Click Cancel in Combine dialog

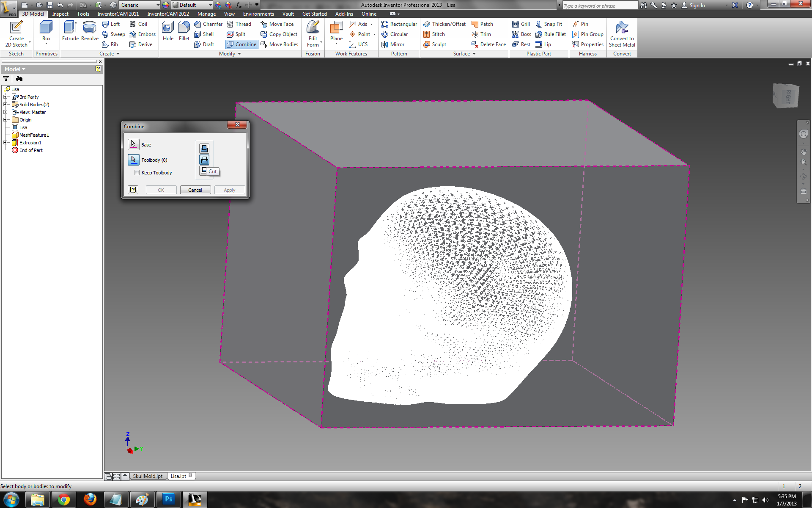(x=195, y=190)
